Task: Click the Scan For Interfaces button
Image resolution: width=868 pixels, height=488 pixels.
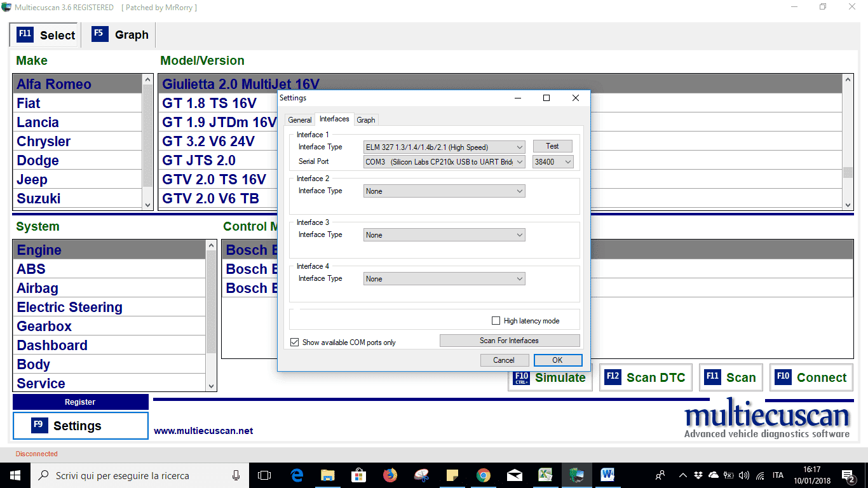Action: 509,341
